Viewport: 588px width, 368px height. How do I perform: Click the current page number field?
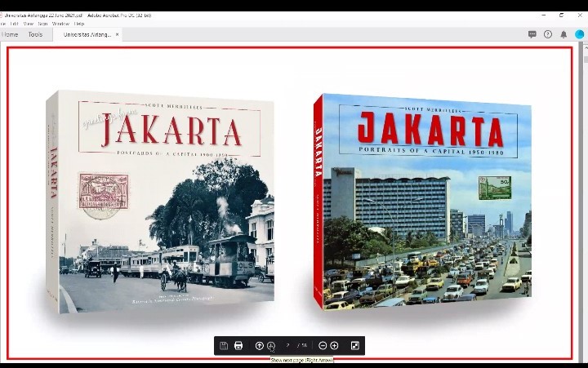[288, 346]
